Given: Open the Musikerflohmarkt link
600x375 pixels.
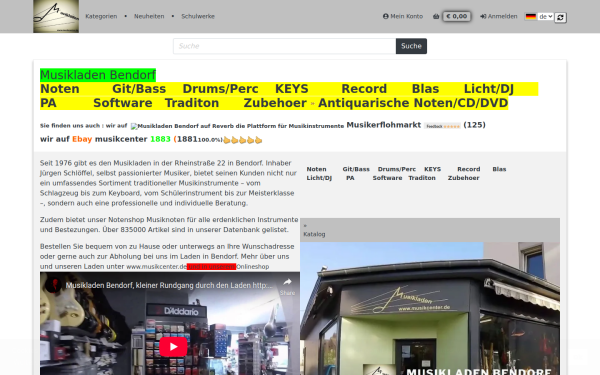Looking at the screenshot, I should pos(383,125).
